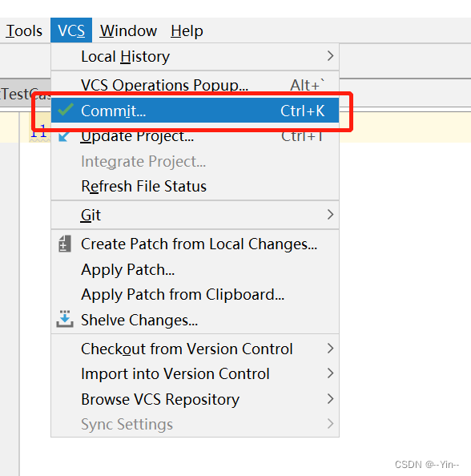Screen dimensions: 471x476
Task: Open the Local History submenu
Action: (195, 57)
